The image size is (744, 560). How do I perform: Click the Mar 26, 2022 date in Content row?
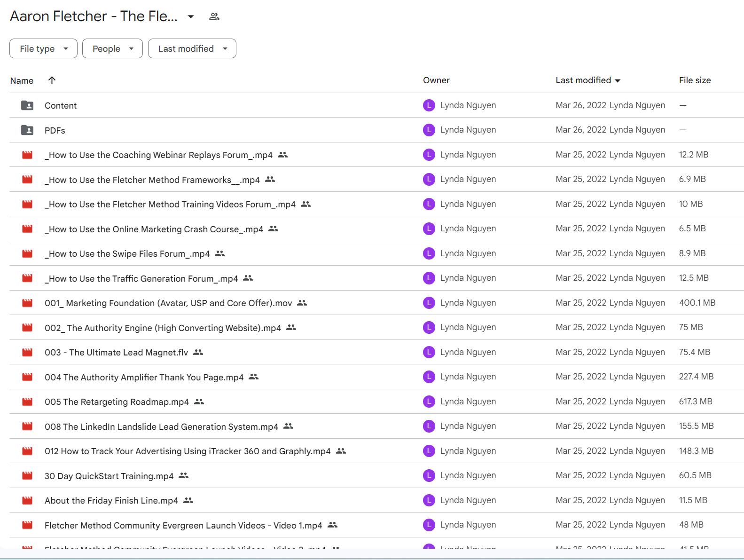point(581,105)
